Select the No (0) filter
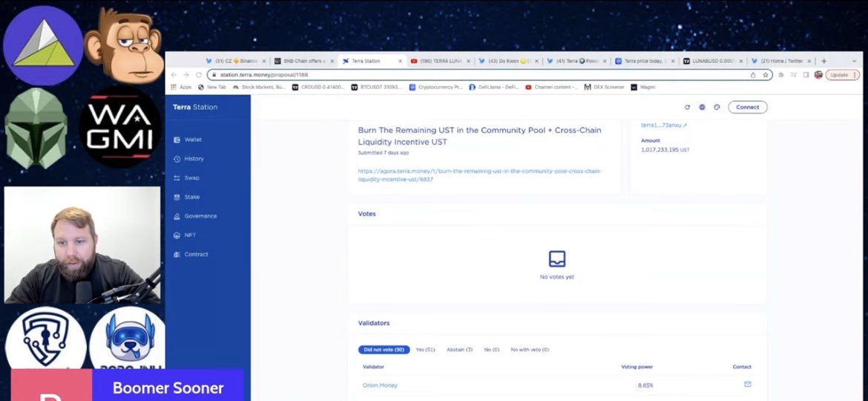Image resolution: width=868 pixels, height=401 pixels. click(492, 350)
